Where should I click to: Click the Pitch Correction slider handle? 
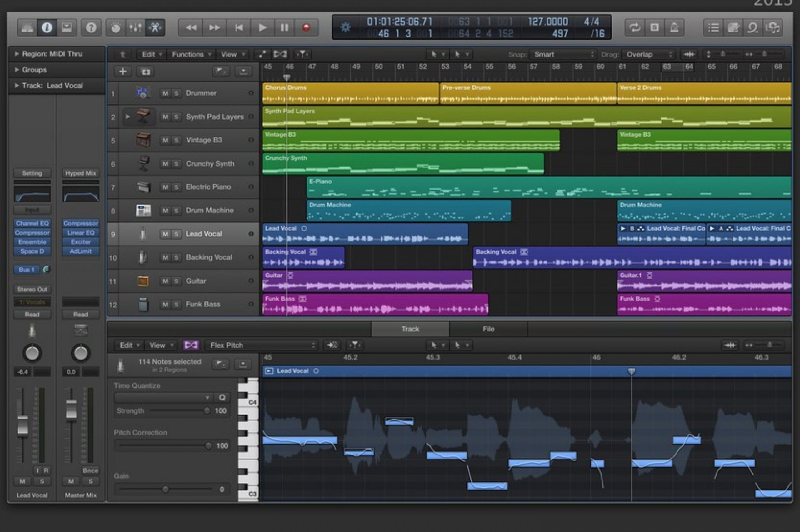click(208, 445)
